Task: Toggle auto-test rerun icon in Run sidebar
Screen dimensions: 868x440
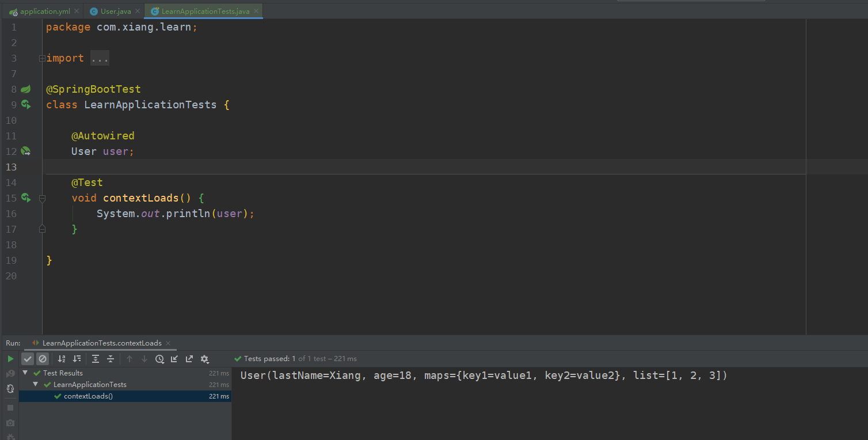Action: (10, 389)
